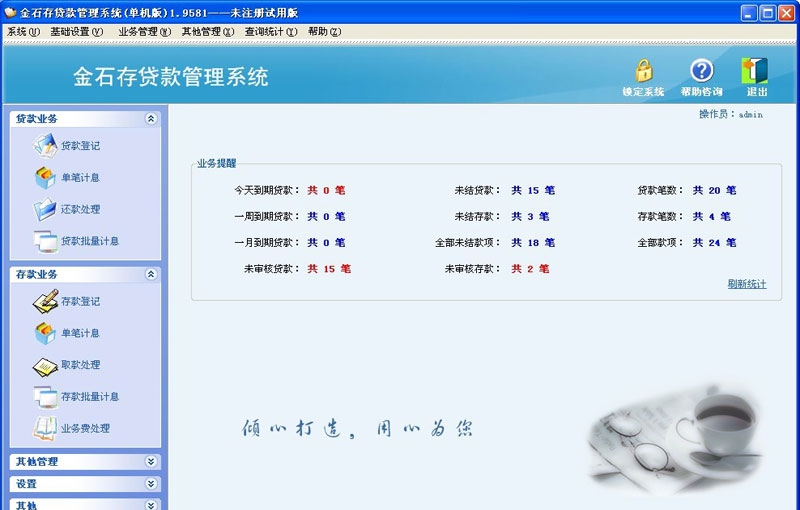Click 存款批量计息 icon

point(45,397)
